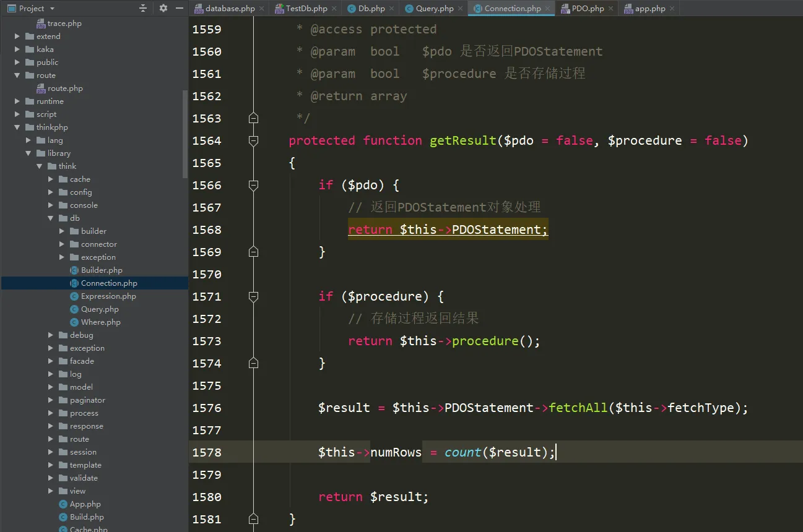This screenshot has width=803, height=532.
Task: Open route.php in the project tree
Action: coord(65,88)
